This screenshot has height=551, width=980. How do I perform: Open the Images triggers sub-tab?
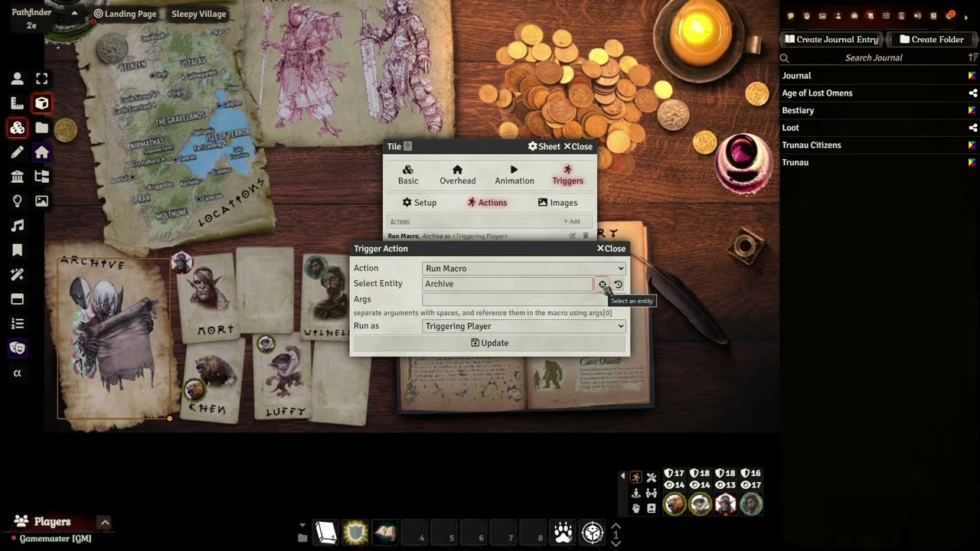click(x=557, y=203)
